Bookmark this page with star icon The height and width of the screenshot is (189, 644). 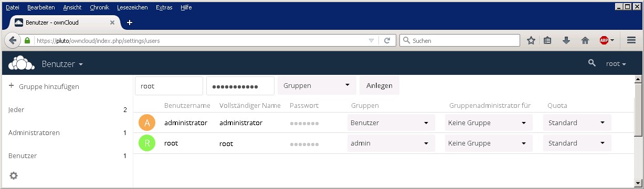pos(531,40)
